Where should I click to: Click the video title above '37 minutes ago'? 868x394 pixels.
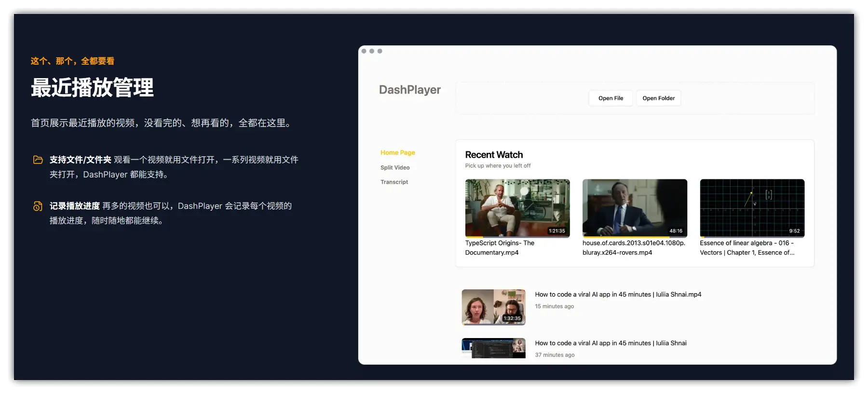[610, 343]
